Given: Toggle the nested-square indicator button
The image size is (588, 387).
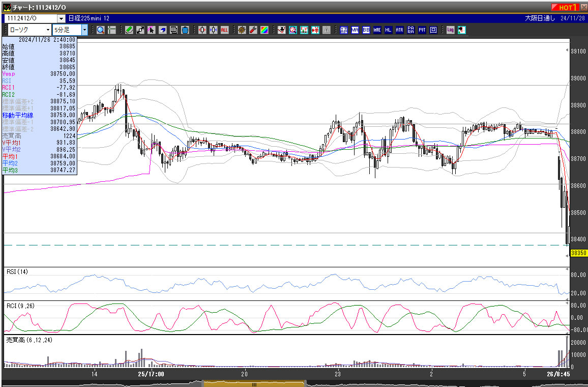Looking at the screenshot, I should click(433, 30).
